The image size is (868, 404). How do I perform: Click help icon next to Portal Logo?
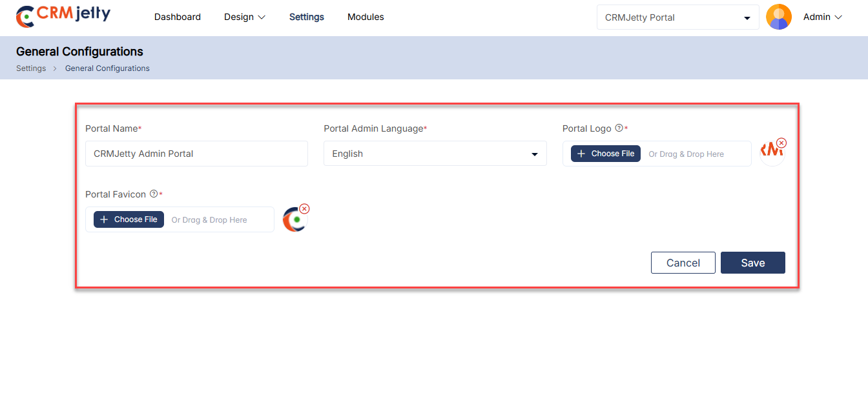click(x=619, y=128)
